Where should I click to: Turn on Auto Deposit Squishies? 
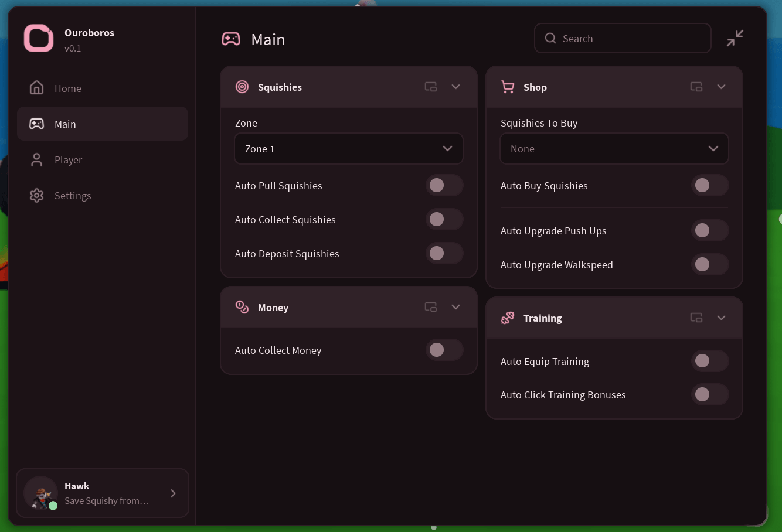[444, 254]
